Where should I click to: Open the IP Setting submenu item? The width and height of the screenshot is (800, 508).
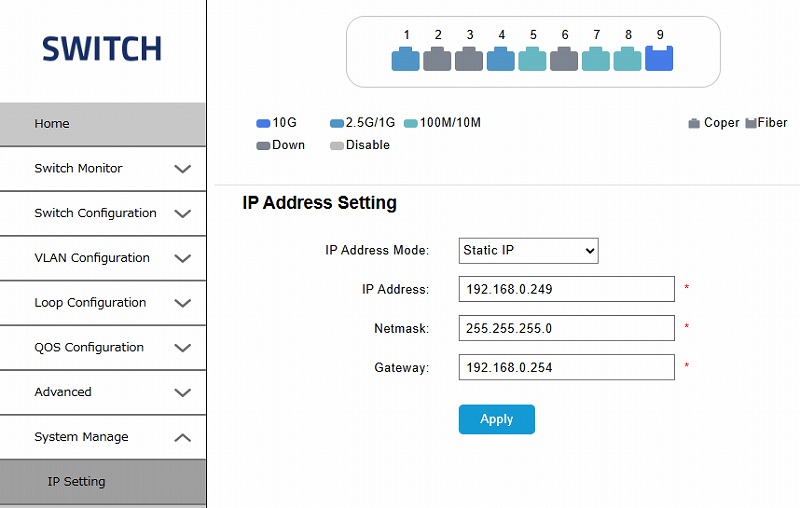point(103,482)
